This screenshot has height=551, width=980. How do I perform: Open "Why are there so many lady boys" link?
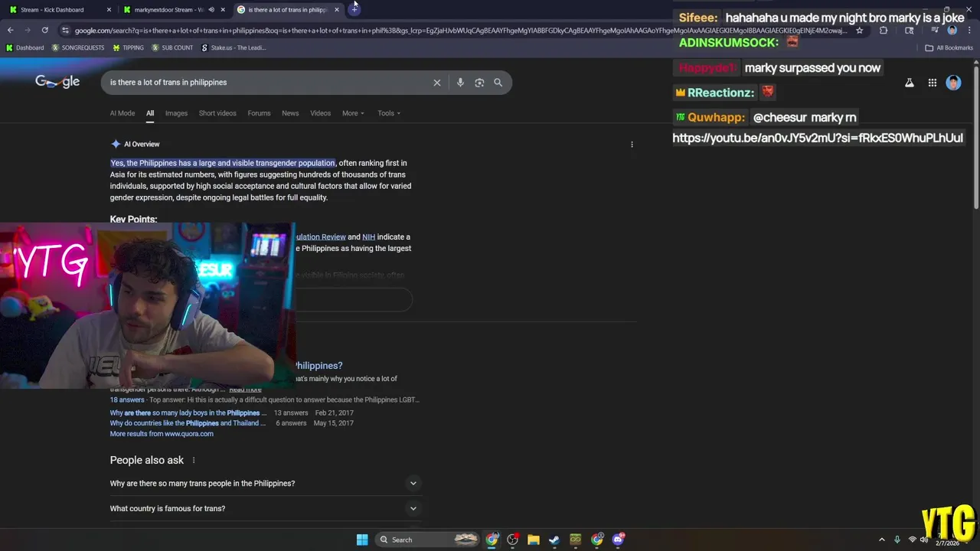(188, 413)
